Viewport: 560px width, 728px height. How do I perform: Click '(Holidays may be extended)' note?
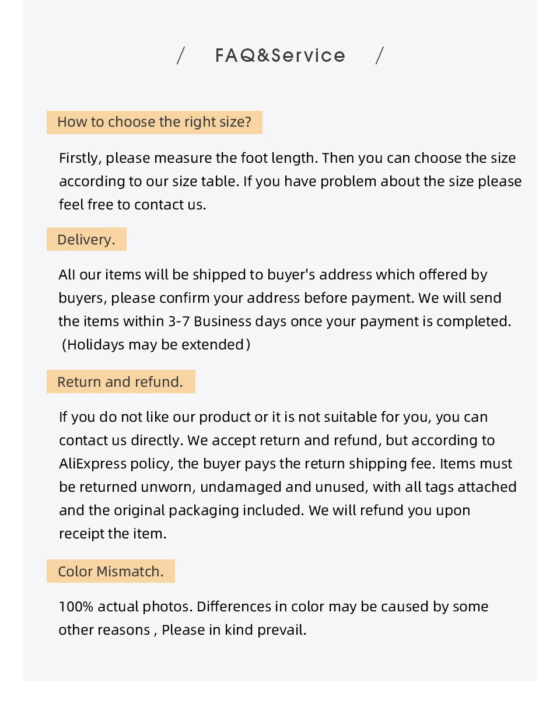click(x=156, y=345)
